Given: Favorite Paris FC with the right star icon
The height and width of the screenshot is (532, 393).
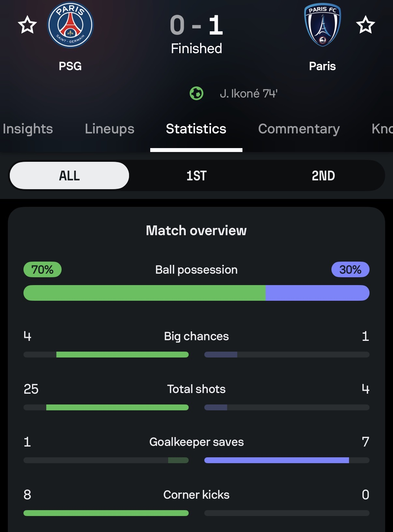Looking at the screenshot, I should click(365, 25).
